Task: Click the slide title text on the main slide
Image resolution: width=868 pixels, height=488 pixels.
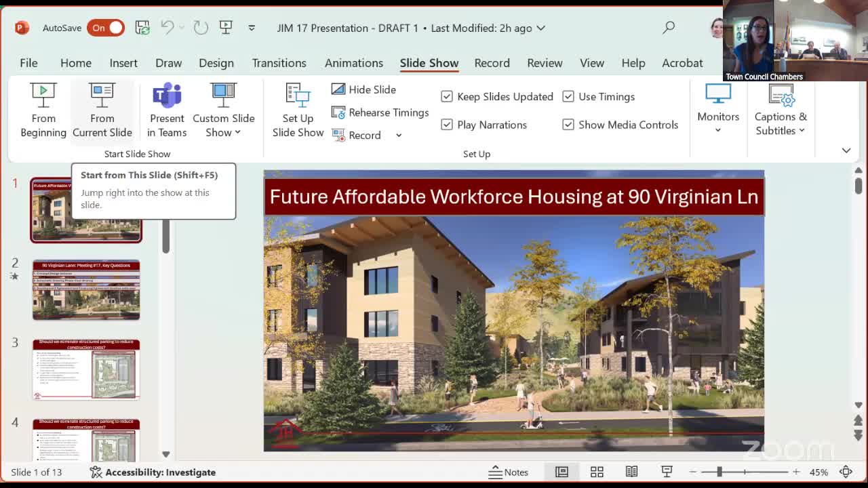Action: click(x=514, y=197)
